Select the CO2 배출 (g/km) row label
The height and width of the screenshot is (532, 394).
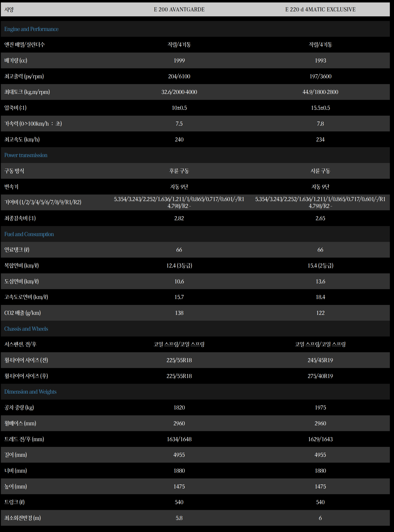pos(22,313)
